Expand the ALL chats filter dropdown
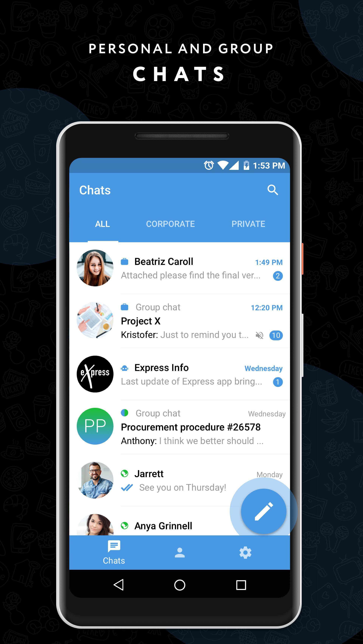The height and width of the screenshot is (644, 363). tap(102, 224)
